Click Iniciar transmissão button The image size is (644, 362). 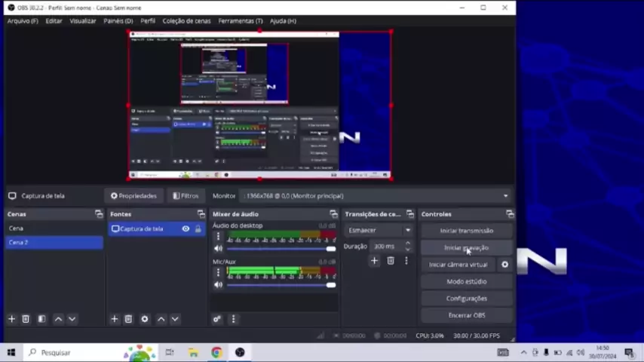pyautogui.click(x=467, y=231)
